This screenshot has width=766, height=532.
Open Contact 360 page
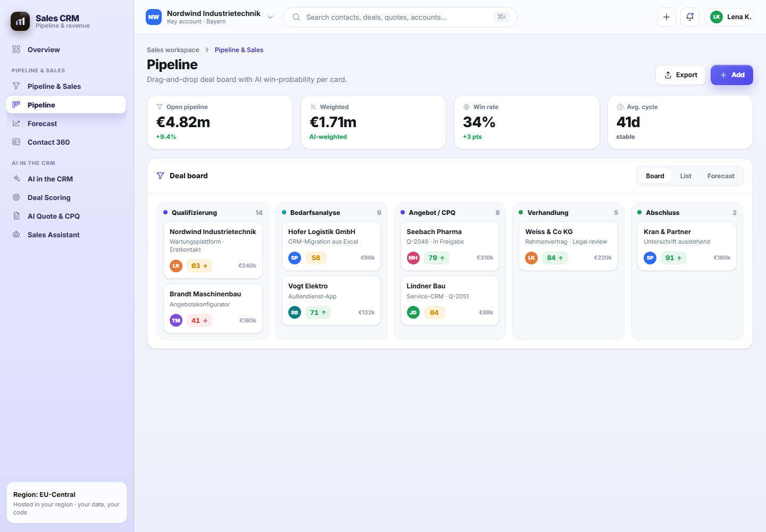point(66,142)
